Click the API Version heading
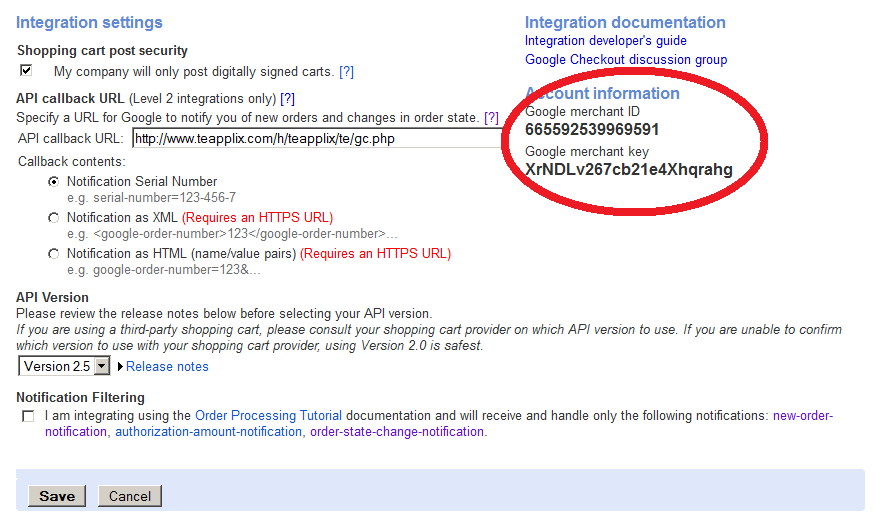The image size is (879, 528). coord(52,298)
